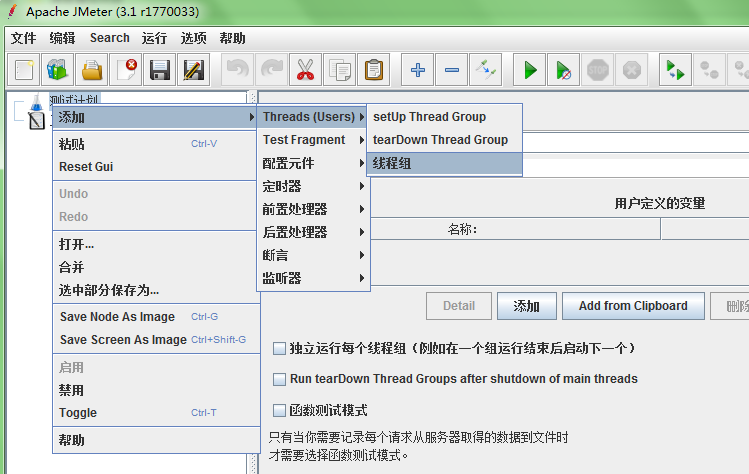Click the Add from Clipboard button
Viewport: 749px width, 474px height.
(x=633, y=306)
